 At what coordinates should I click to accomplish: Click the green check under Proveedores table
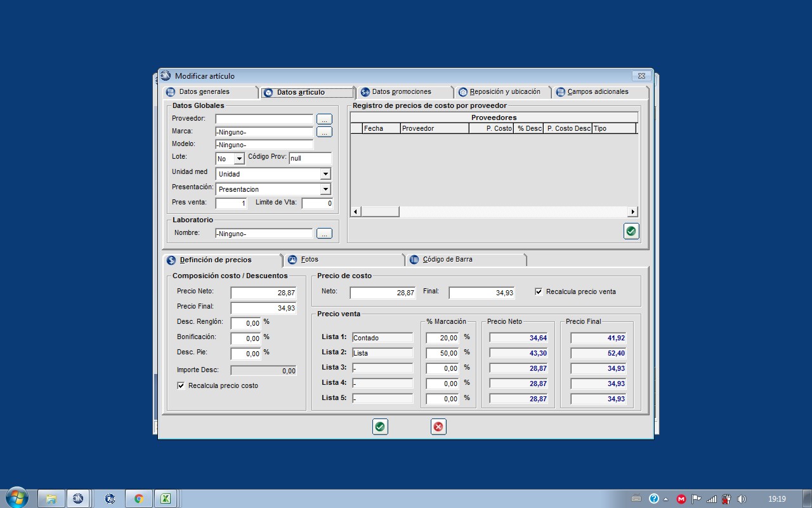(x=631, y=231)
